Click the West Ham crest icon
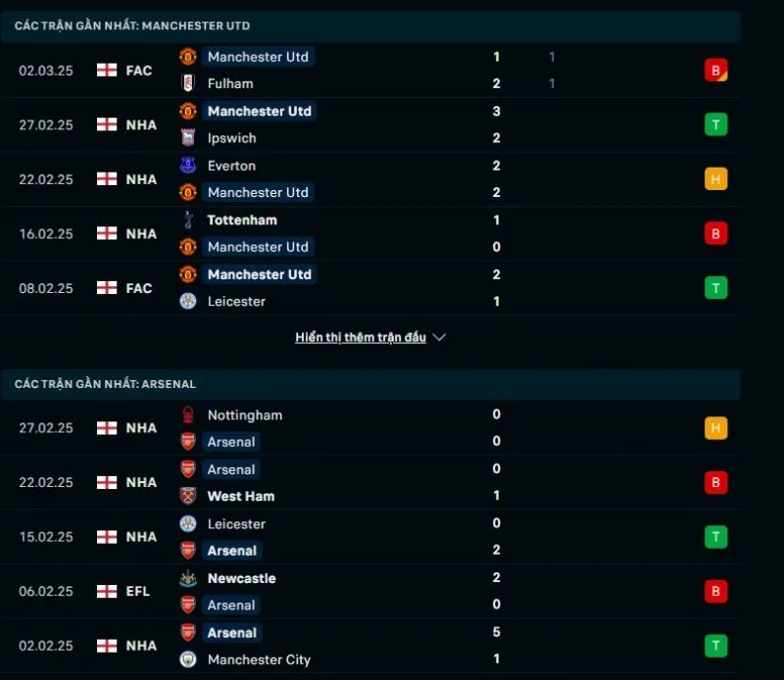 [188, 496]
